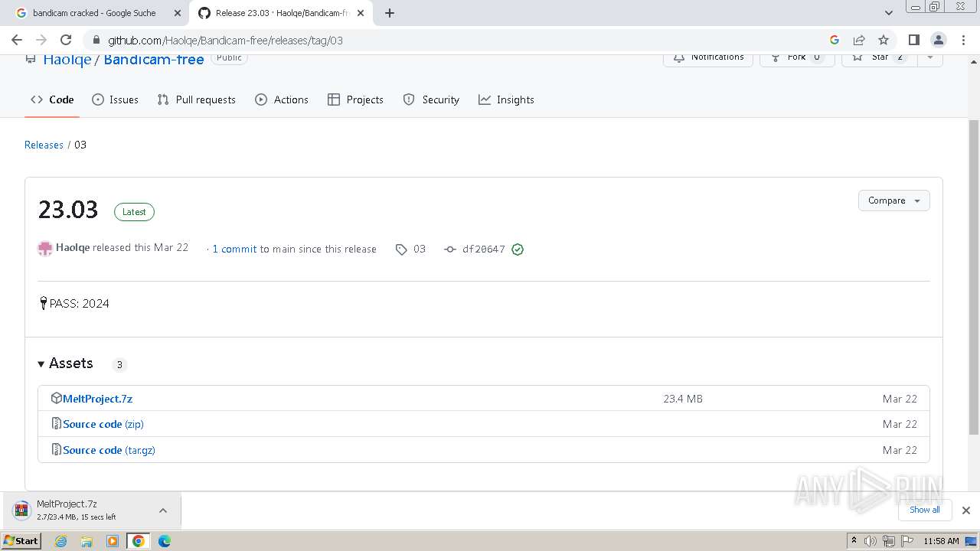Open the Windows Start menu

(x=21, y=540)
